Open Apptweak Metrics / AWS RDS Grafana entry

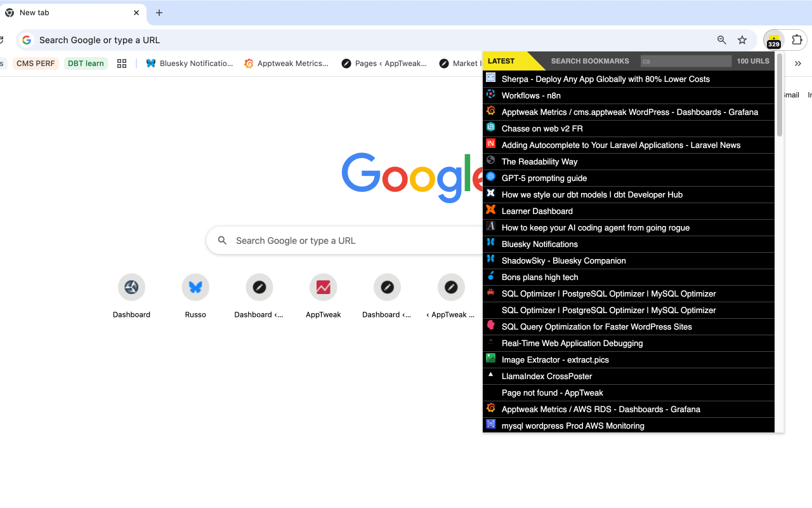[x=629, y=409]
